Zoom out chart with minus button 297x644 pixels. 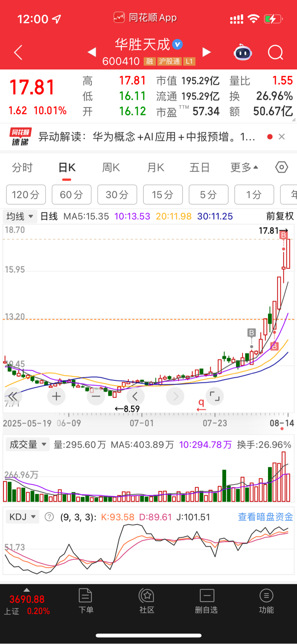pos(96,396)
